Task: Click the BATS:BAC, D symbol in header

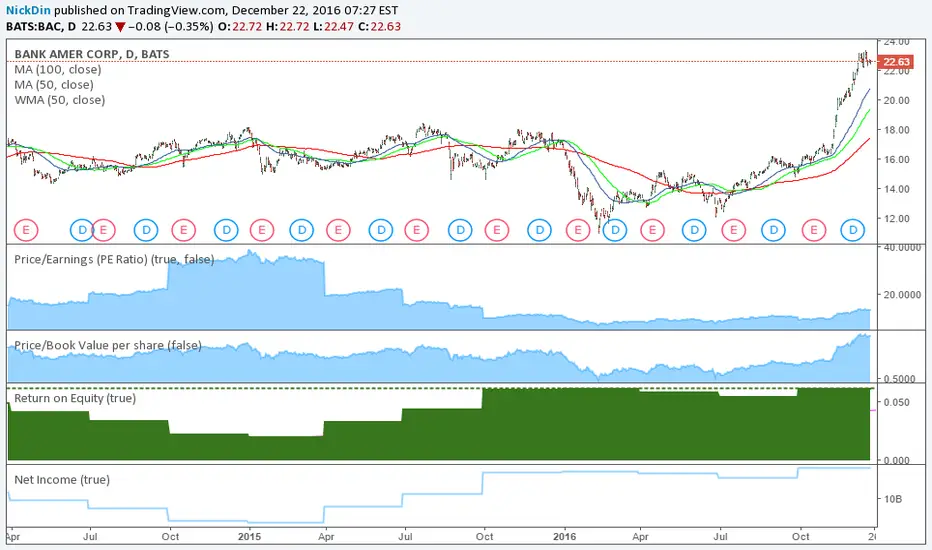Action: (41, 26)
